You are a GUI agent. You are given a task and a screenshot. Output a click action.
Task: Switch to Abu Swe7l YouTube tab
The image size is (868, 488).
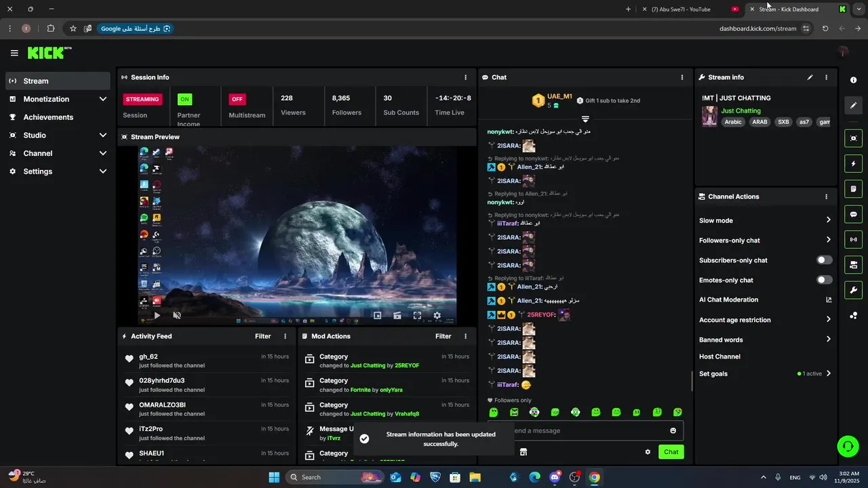point(690,9)
